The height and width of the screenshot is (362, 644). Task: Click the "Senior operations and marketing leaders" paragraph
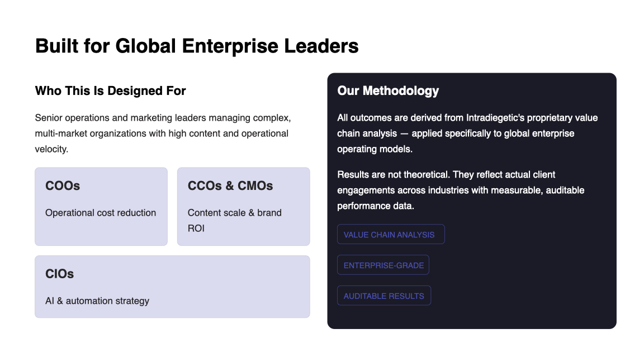click(x=163, y=134)
